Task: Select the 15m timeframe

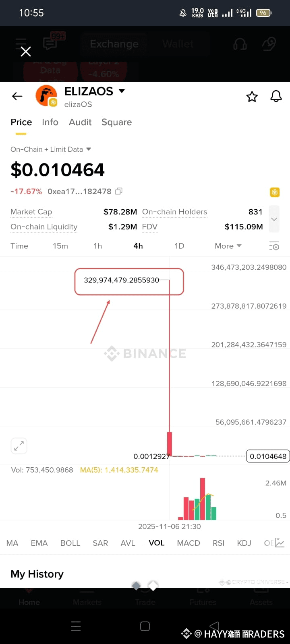Action: [x=60, y=246]
